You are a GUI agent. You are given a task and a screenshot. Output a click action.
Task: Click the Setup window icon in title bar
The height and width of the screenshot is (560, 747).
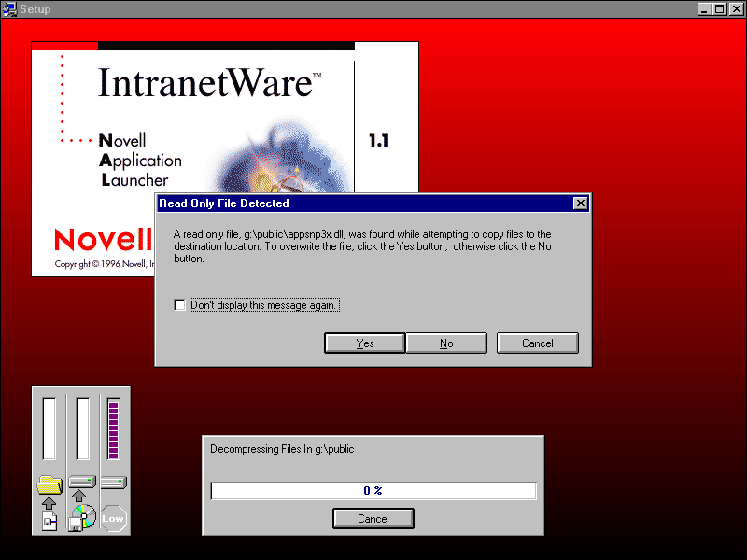9,9
